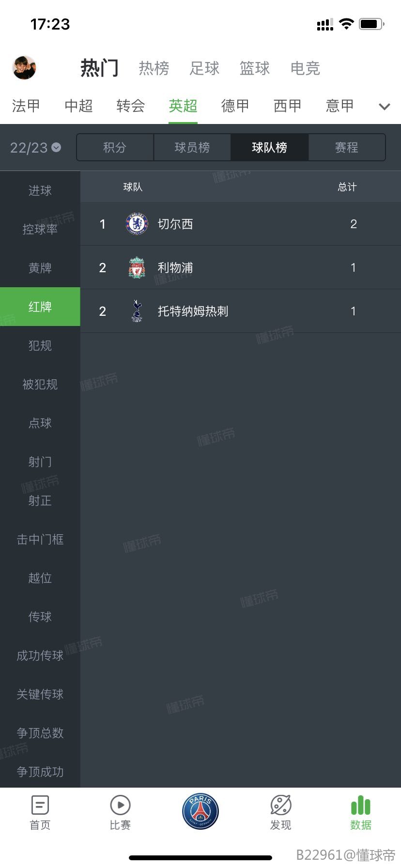Switch to the 积分 standings segment

coord(115,147)
